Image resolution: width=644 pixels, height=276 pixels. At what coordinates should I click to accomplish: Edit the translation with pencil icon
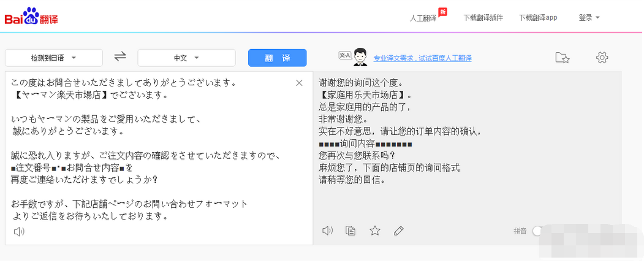(398, 231)
